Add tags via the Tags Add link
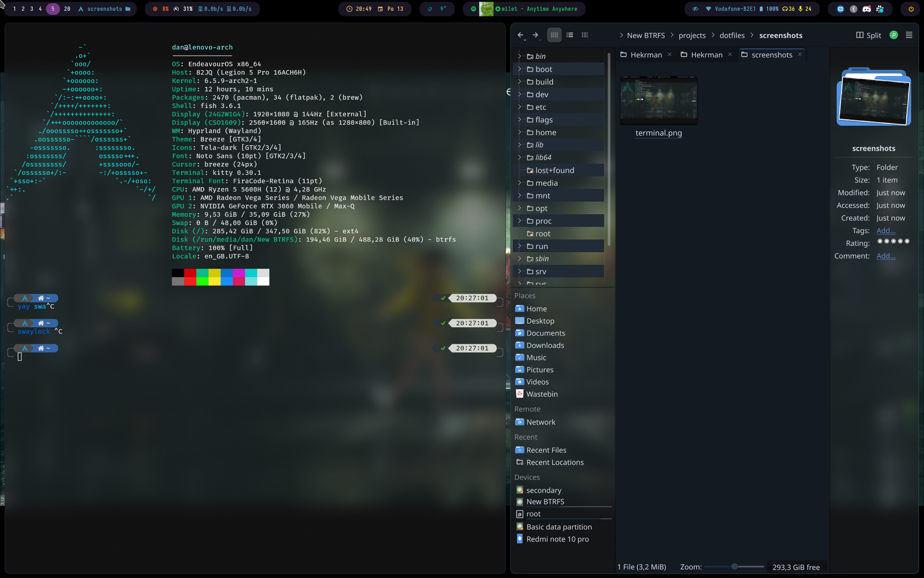This screenshot has height=578, width=924. click(x=886, y=230)
